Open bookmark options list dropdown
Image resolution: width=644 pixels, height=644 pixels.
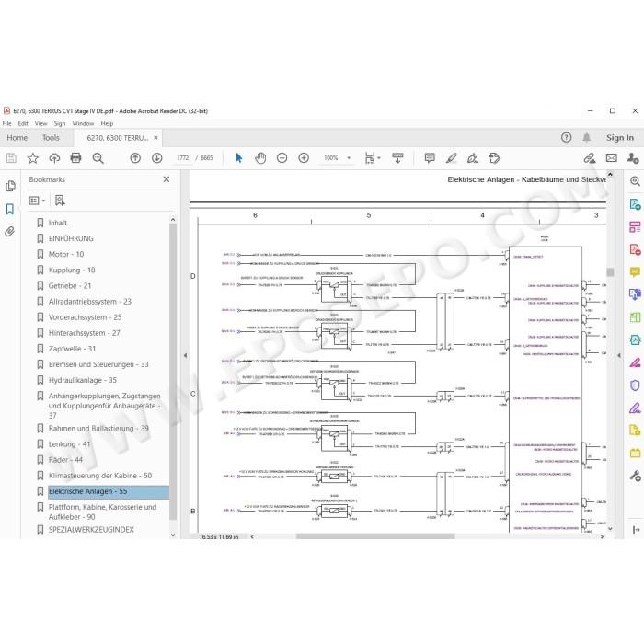(x=37, y=201)
